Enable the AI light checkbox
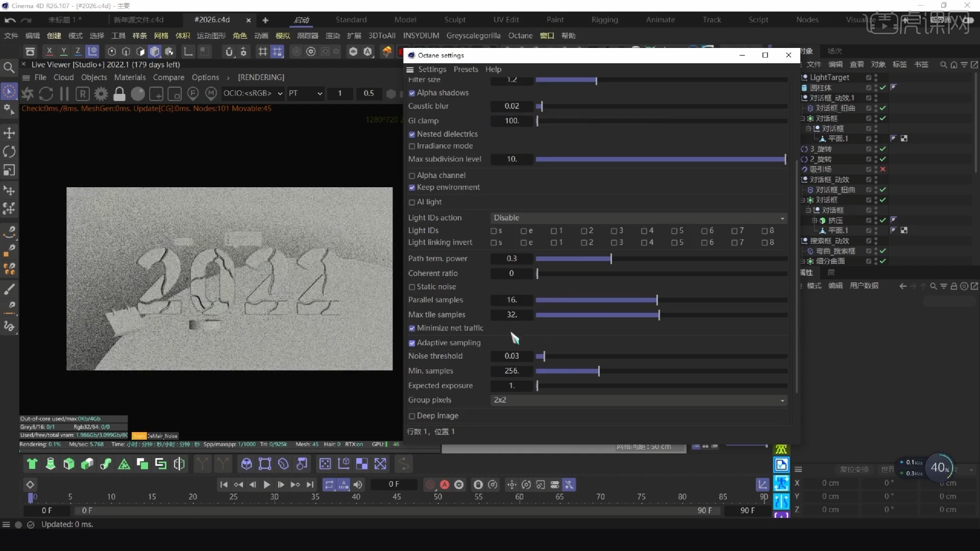 [x=412, y=203]
